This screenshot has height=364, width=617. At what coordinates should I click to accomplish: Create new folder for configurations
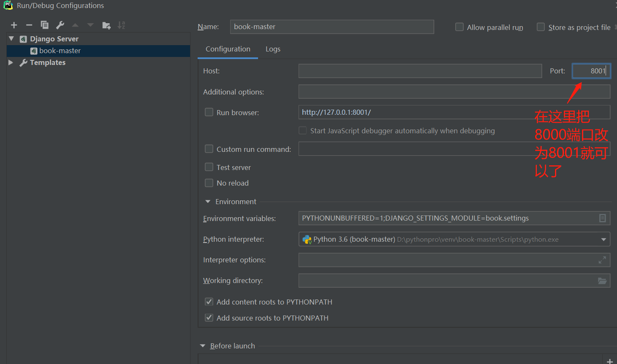[x=106, y=25]
